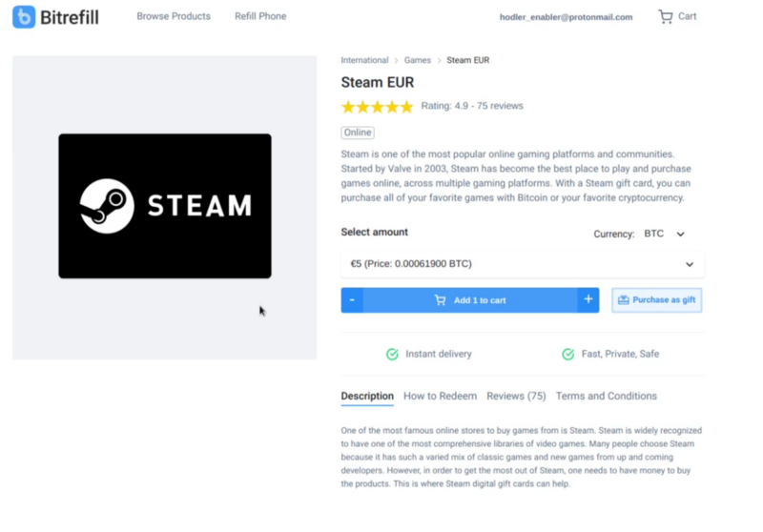Viewport: 763px width, 532px height.
Task: Select the Terms and Conditions tab
Action: [607, 396]
